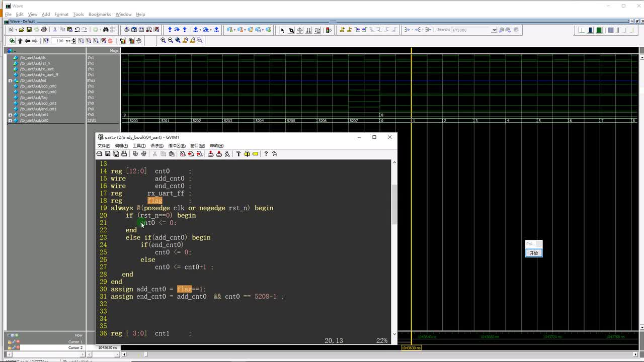Open file icon in Wave toolbar

[21, 30]
